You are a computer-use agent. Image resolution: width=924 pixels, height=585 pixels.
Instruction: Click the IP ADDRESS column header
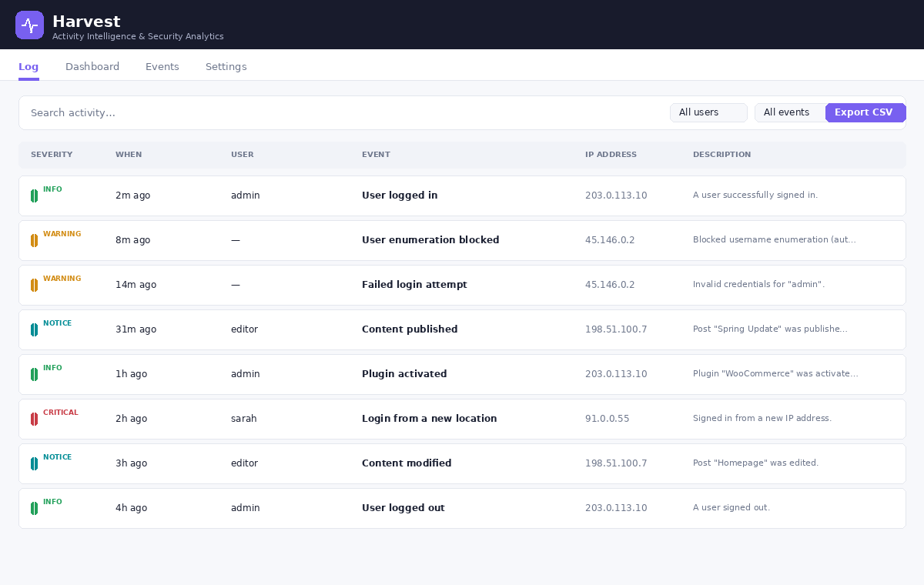[611, 155]
